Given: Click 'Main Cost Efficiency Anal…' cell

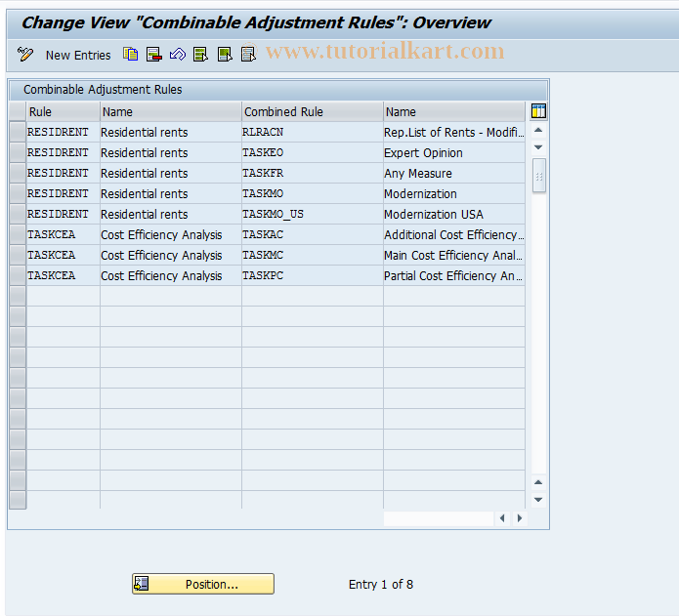Looking at the screenshot, I should click(x=454, y=255).
